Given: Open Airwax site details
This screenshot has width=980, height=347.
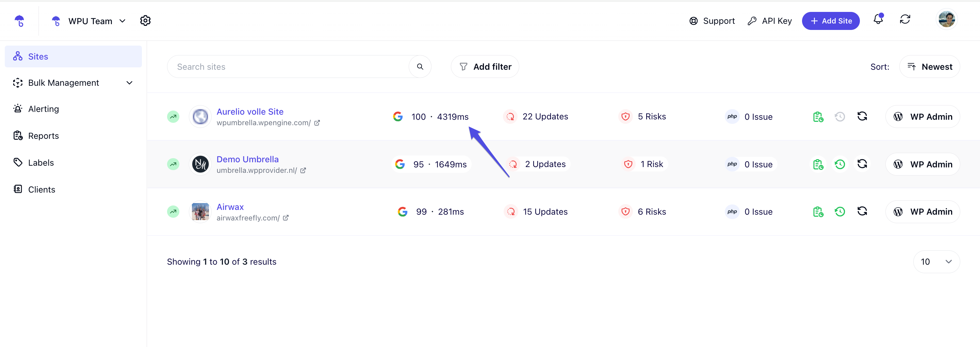Looking at the screenshot, I should [x=230, y=207].
